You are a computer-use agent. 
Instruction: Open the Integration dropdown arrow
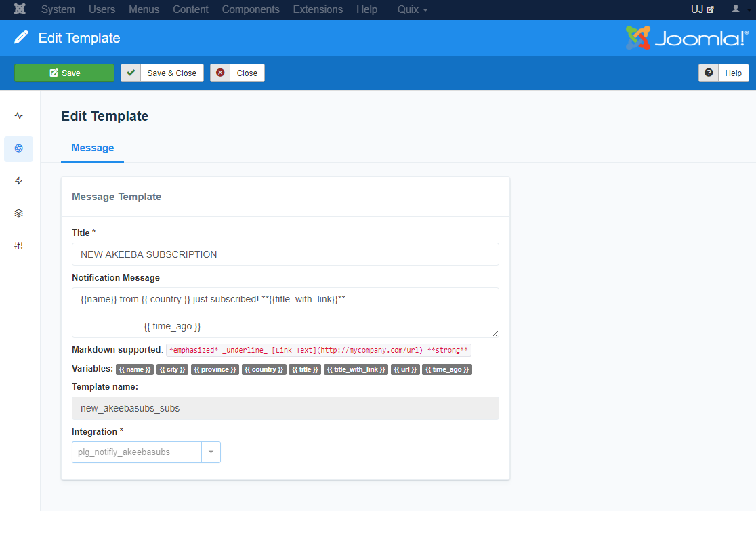coord(211,452)
